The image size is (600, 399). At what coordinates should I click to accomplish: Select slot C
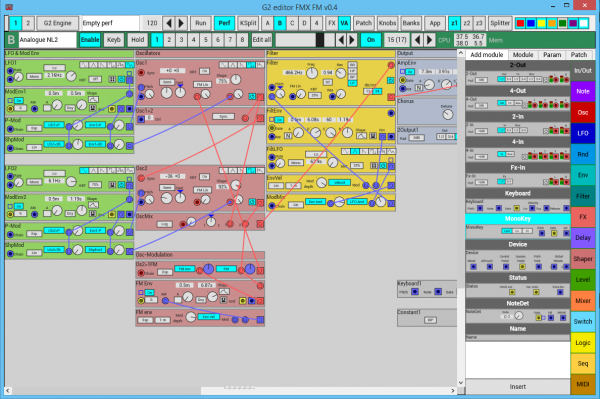tap(292, 23)
